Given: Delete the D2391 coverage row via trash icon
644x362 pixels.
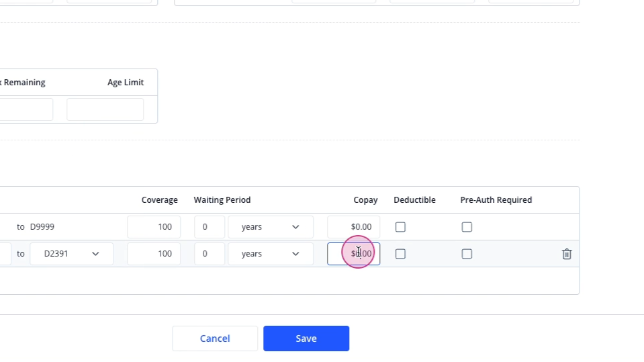Looking at the screenshot, I should coord(567,254).
